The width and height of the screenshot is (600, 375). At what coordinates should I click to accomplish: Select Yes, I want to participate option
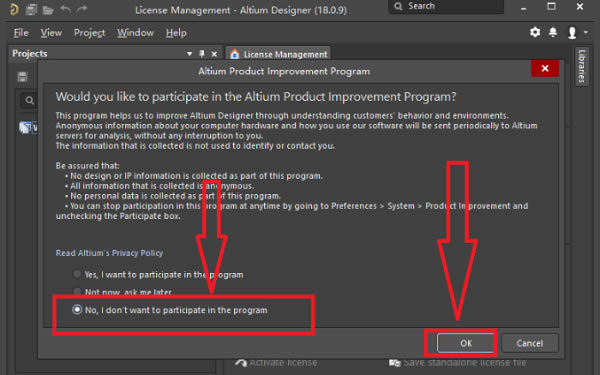point(158,274)
